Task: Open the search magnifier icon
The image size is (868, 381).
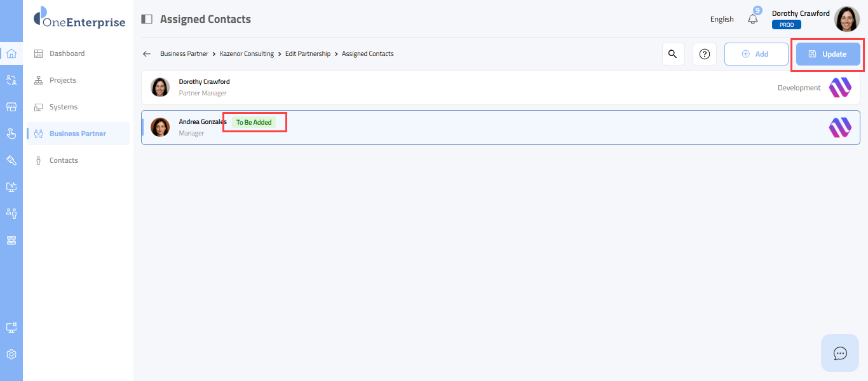Action: pos(673,54)
